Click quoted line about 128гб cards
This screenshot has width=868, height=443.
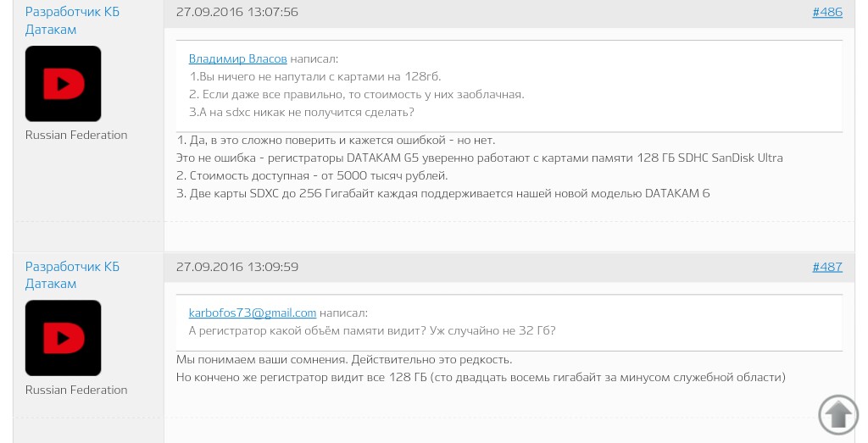pyautogui.click(x=315, y=76)
